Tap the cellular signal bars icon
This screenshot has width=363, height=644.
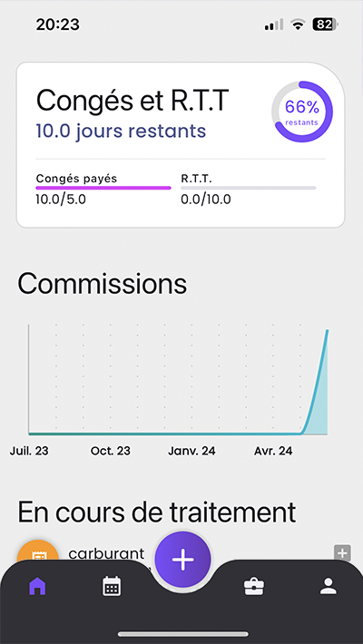click(274, 25)
